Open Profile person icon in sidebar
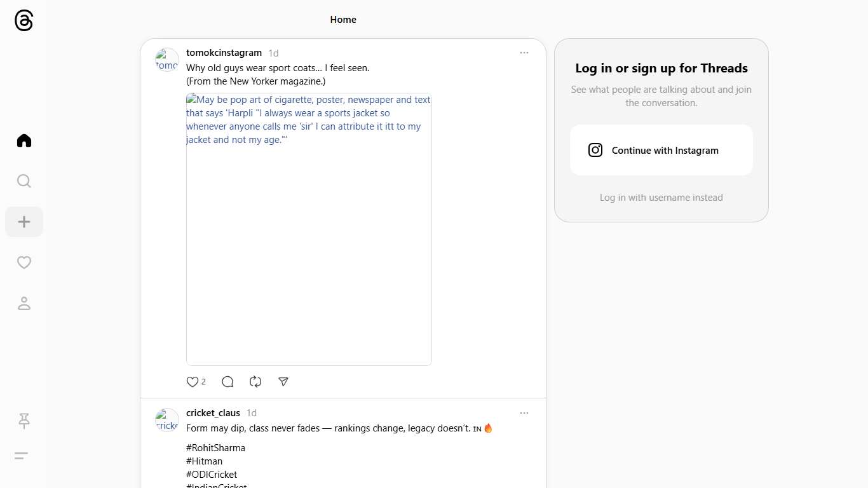Screen dimensions: 868x488 tap(24, 304)
